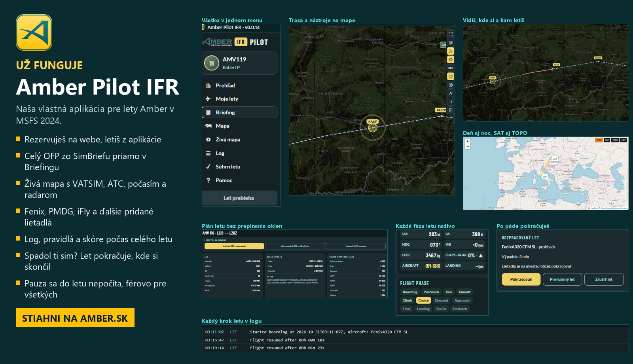Click Vytvoriť OFP na webe button
The width and height of the screenshot is (633, 364).
click(356, 246)
